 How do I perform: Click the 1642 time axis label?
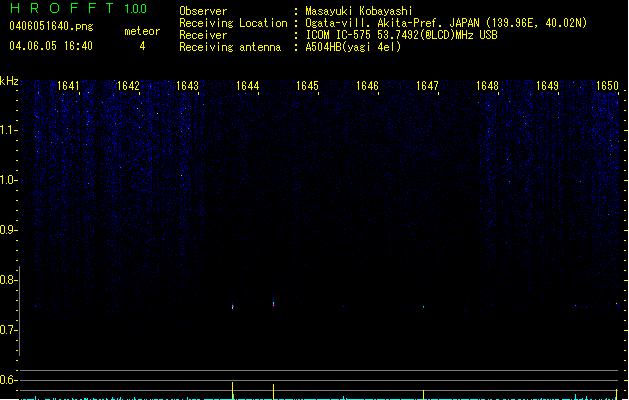coord(128,86)
